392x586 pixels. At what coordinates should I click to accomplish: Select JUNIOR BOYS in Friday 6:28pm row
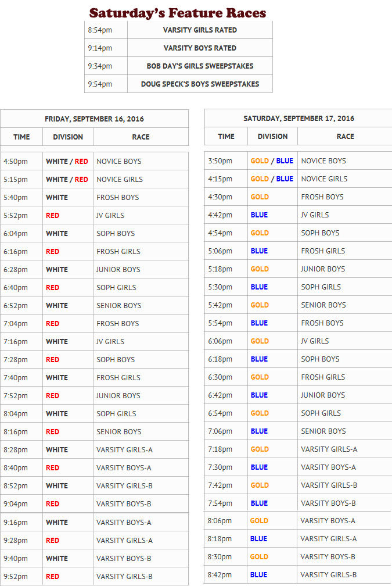[x=118, y=270]
